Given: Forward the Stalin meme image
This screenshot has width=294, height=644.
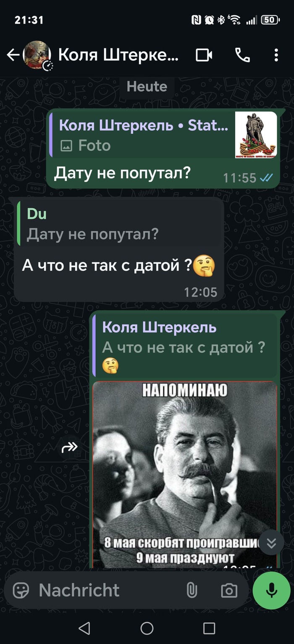Looking at the screenshot, I should coord(70,447).
